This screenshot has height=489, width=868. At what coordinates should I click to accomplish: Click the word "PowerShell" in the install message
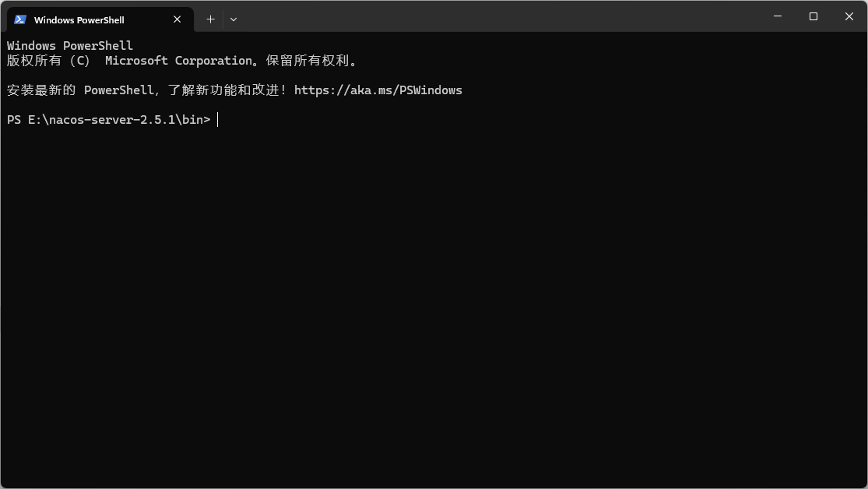click(x=119, y=90)
